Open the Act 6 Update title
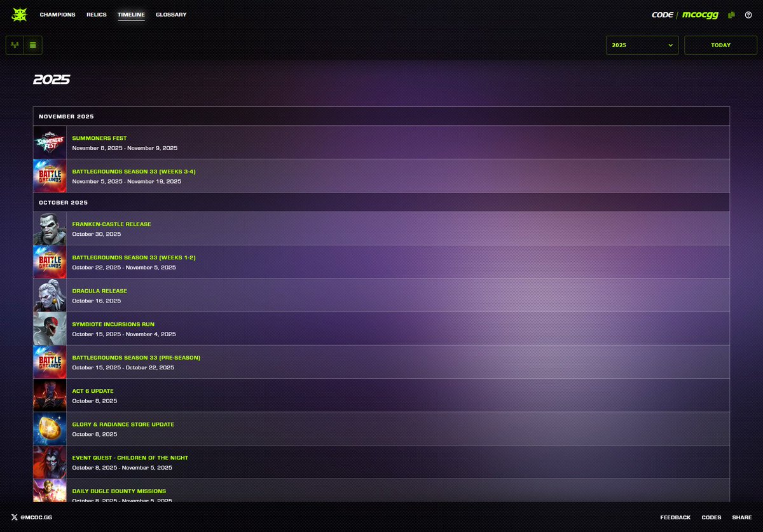Image resolution: width=763 pixels, height=532 pixels. pyautogui.click(x=93, y=391)
